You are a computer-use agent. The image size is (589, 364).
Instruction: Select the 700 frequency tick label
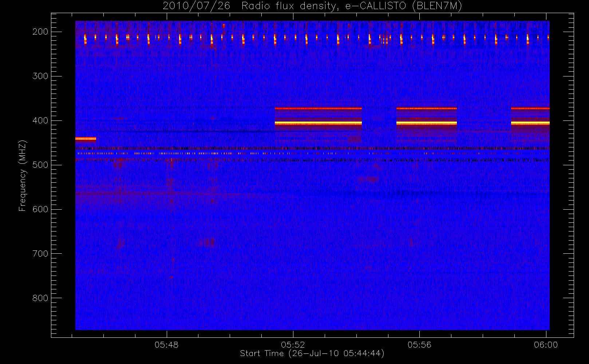click(40, 254)
